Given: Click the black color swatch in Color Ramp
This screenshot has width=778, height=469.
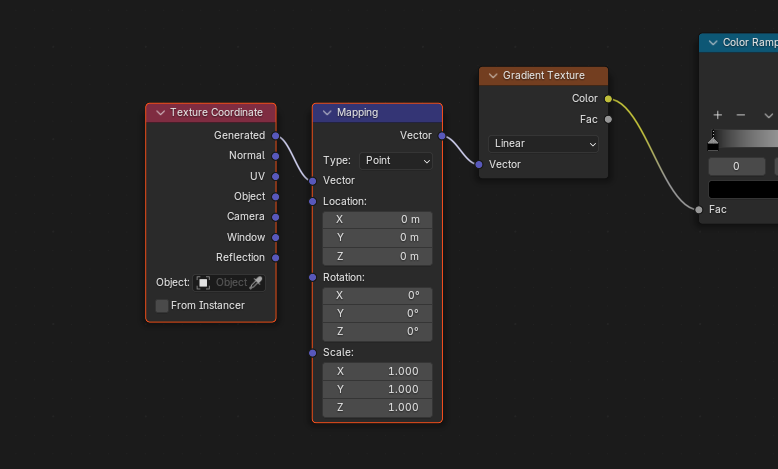Looking at the screenshot, I should (x=743, y=190).
